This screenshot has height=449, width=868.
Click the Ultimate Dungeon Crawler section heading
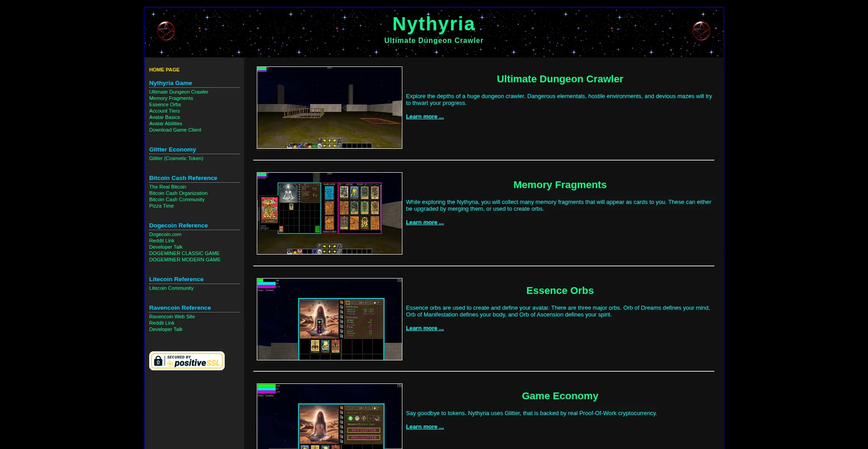coord(560,79)
